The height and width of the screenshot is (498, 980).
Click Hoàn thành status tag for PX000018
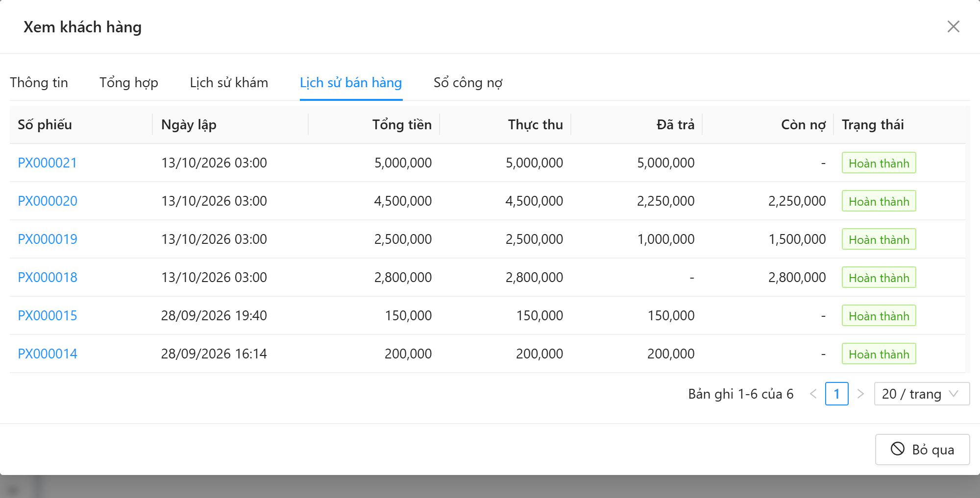coord(879,277)
